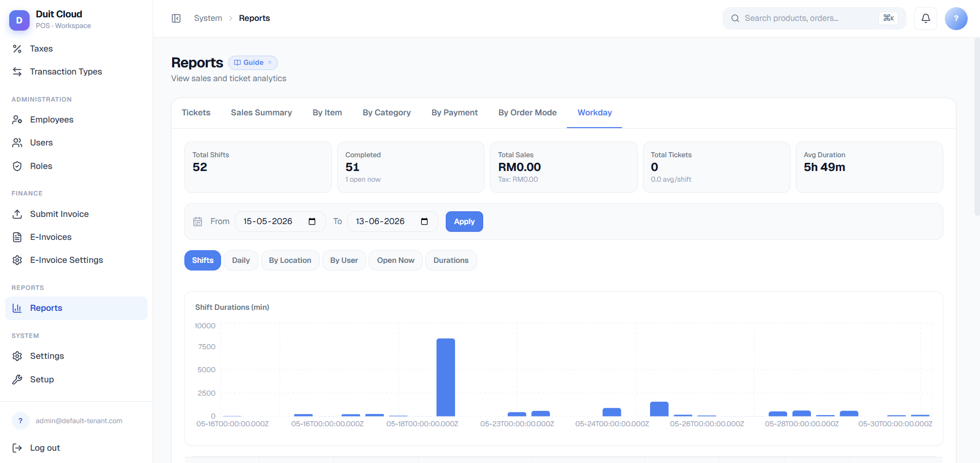This screenshot has height=463, width=980.
Task: Open Transaction Types in the sidebar
Action: point(77,71)
